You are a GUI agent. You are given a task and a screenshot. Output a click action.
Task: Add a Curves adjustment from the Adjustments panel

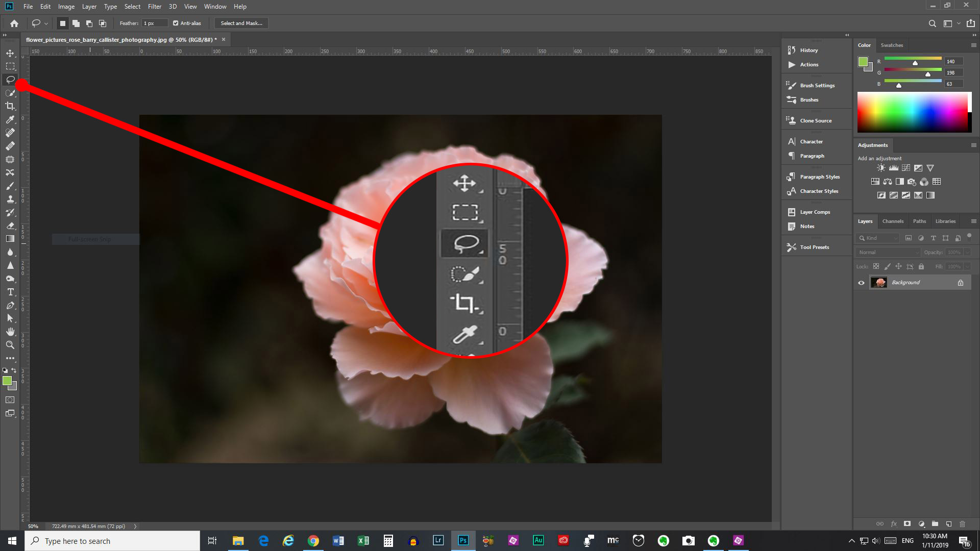(x=906, y=167)
